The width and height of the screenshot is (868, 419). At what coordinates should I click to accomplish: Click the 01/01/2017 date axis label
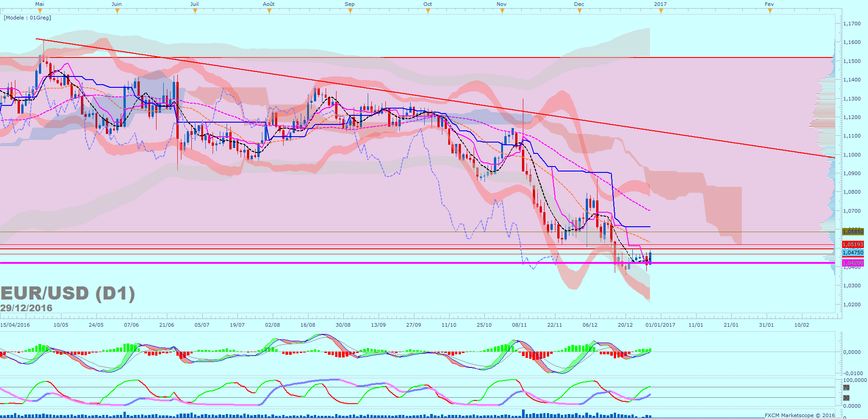click(x=660, y=325)
